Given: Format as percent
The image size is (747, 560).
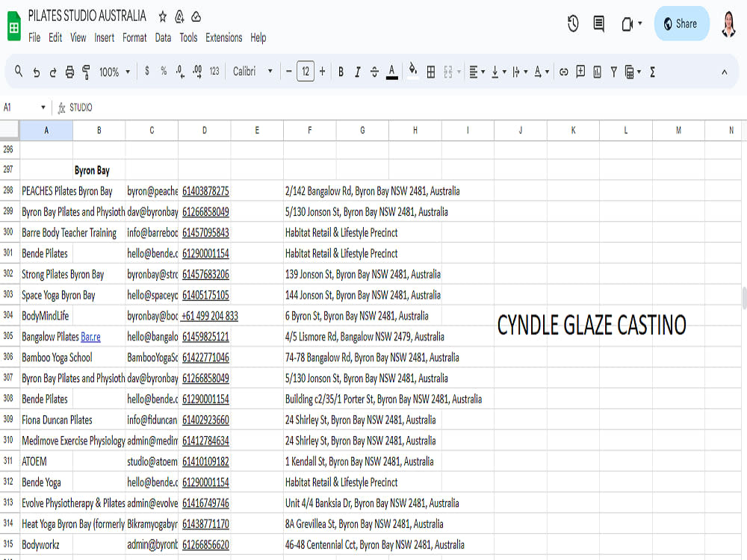Looking at the screenshot, I should coord(164,72).
